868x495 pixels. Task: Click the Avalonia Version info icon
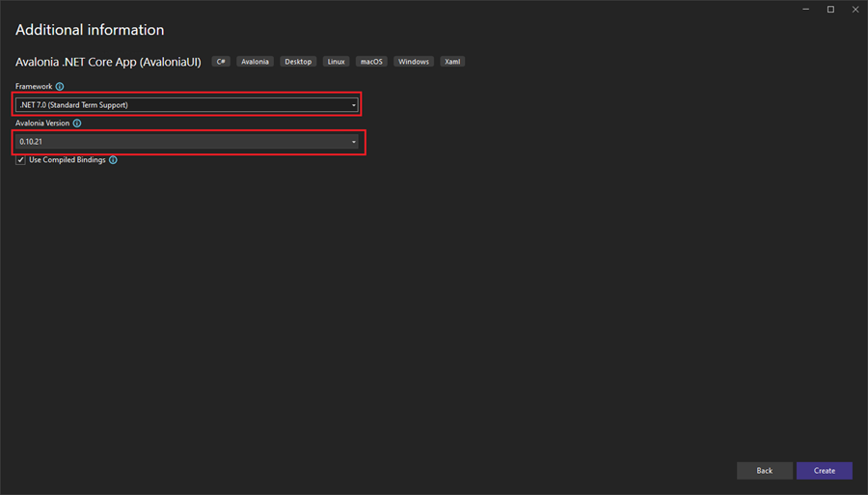[77, 123]
